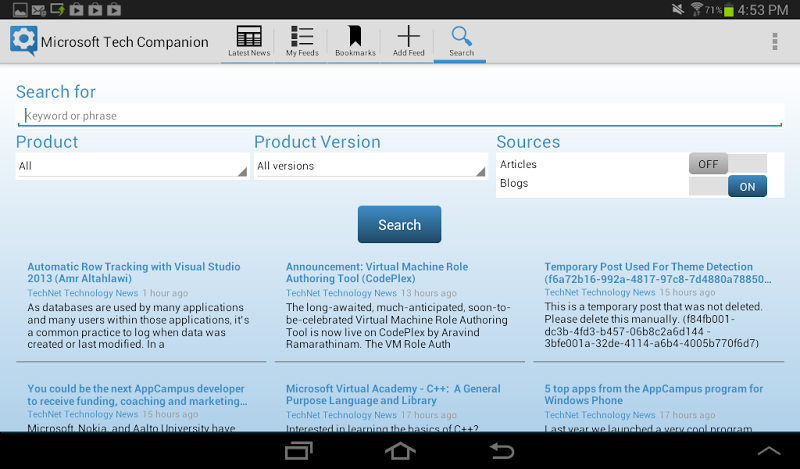Viewport: 800px width, 469px height.
Task: Tap the Android home button
Action: point(400,451)
